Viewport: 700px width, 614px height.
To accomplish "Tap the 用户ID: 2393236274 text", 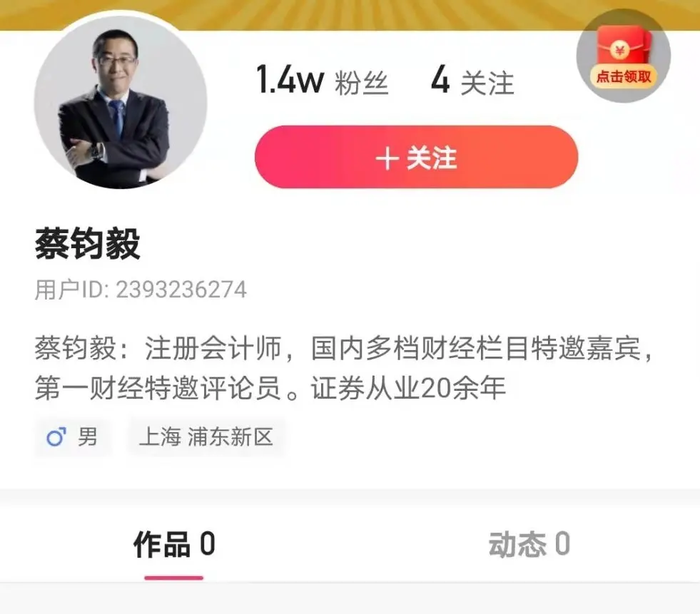I will click(141, 290).
